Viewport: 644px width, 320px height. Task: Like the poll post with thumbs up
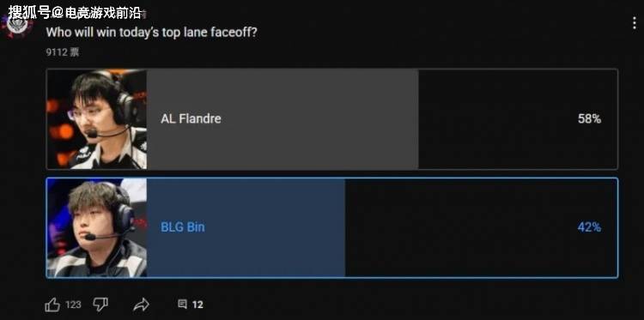pyautogui.click(x=52, y=305)
